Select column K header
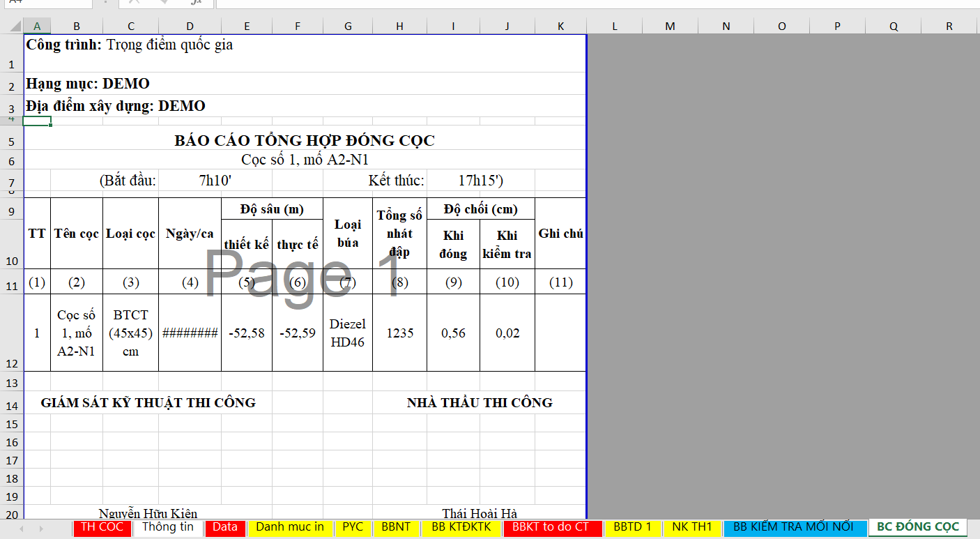980x539 pixels. (x=561, y=26)
